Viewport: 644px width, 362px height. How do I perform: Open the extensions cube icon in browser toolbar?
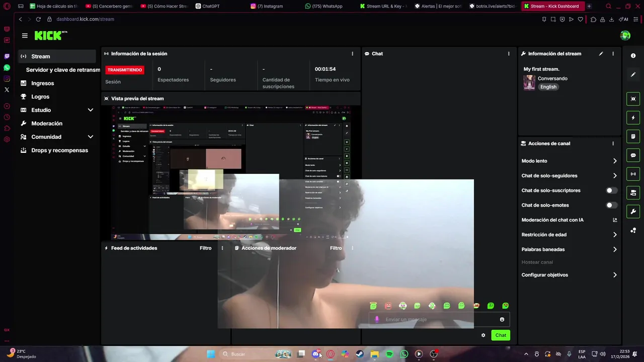[x=594, y=19]
